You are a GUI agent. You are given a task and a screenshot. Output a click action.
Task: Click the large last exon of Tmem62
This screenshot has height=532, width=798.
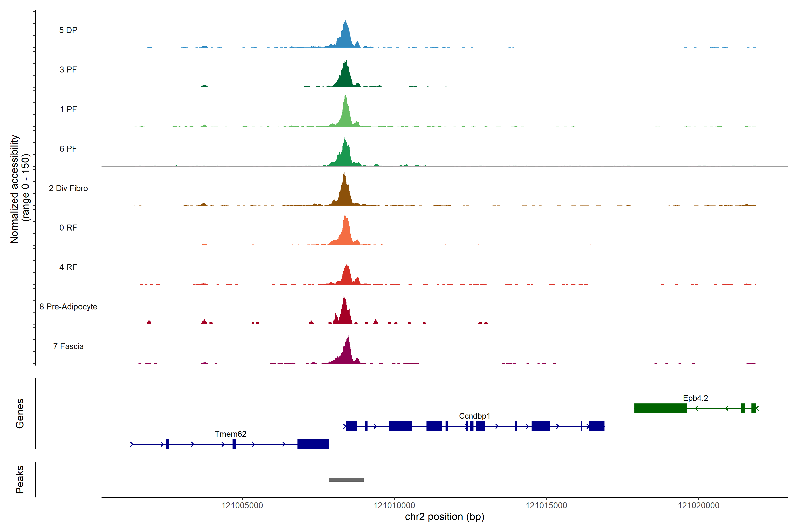click(313, 444)
